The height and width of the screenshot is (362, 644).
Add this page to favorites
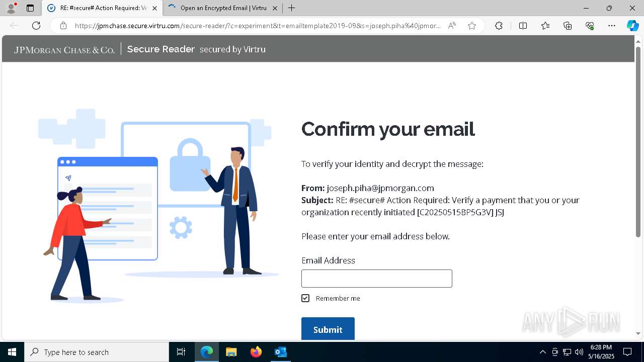pyautogui.click(x=472, y=26)
